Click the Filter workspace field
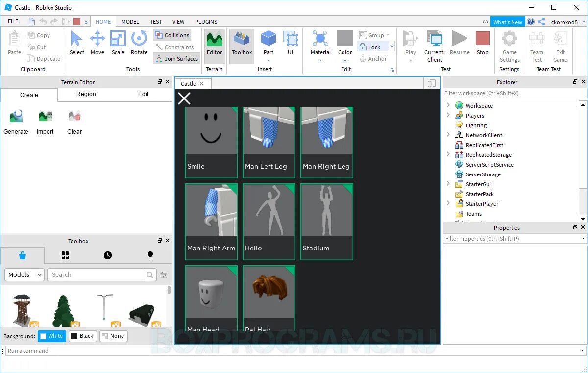Screen dimensions: 588x373 [514, 93]
